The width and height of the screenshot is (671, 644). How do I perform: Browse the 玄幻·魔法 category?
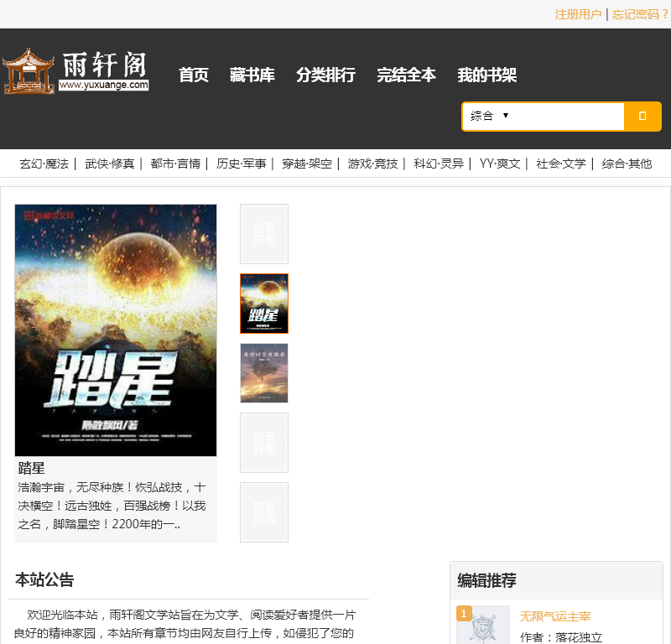pos(44,164)
